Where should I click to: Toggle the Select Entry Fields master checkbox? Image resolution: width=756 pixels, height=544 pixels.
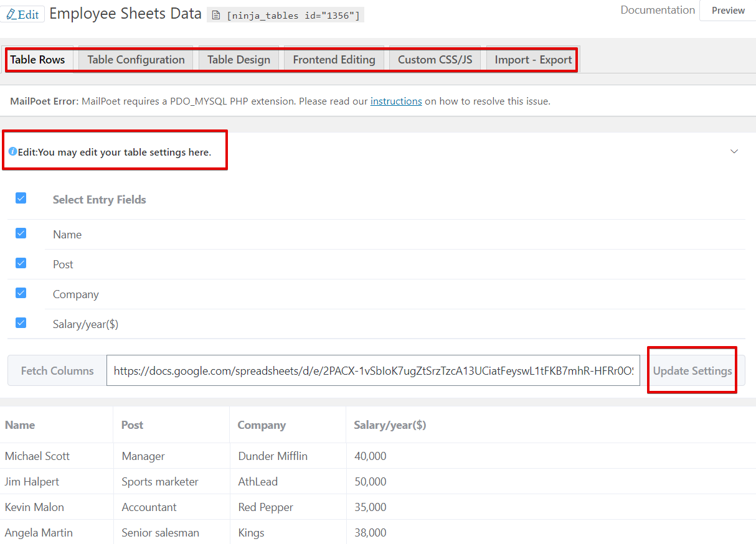point(21,198)
